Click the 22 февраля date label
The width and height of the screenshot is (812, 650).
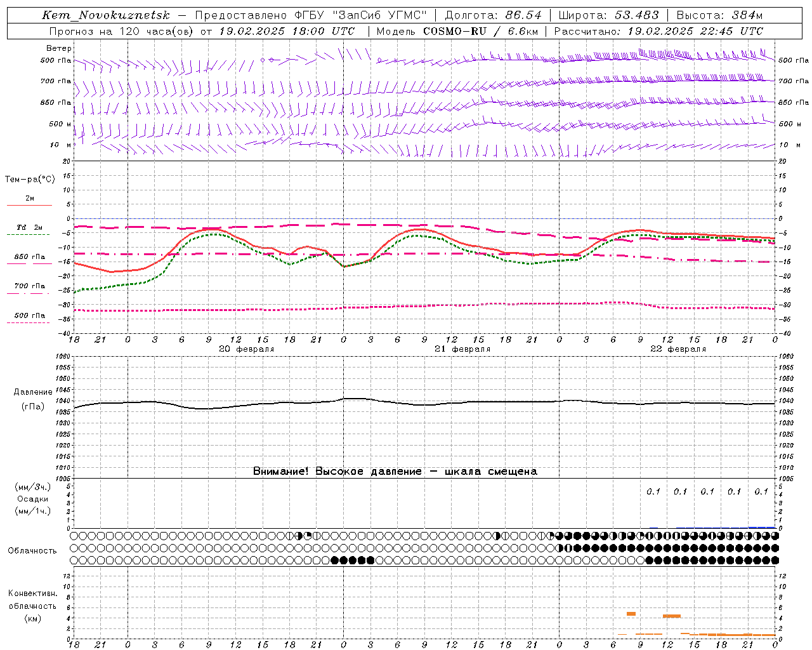click(678, 349)
